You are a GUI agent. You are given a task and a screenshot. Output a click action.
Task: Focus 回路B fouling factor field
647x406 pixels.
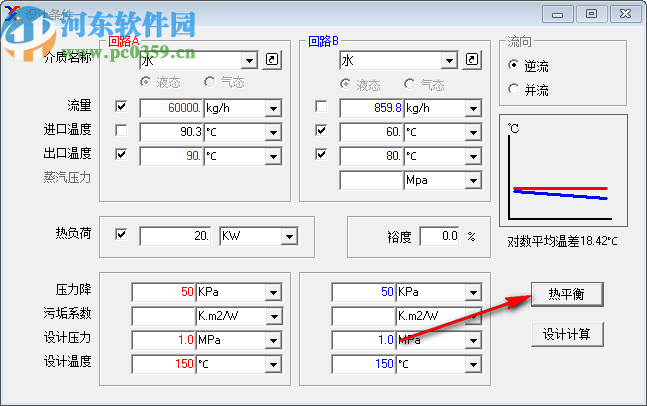(x=364, y=316)
